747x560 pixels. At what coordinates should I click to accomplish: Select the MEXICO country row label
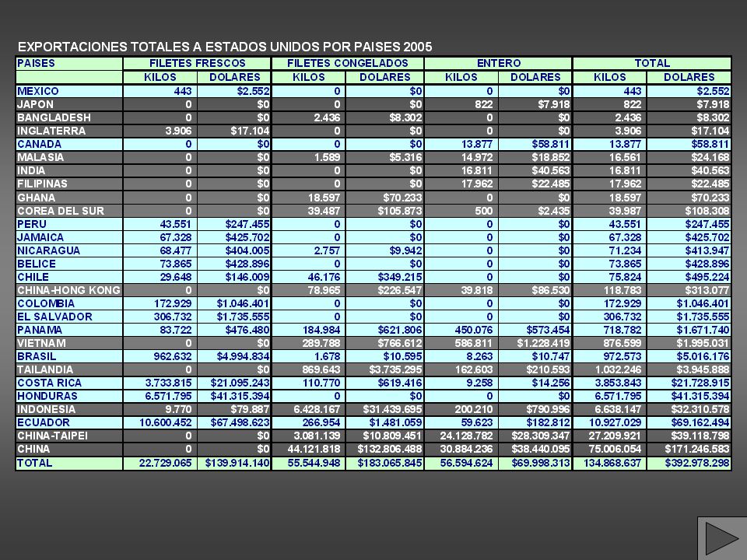[x=38, y=91]
